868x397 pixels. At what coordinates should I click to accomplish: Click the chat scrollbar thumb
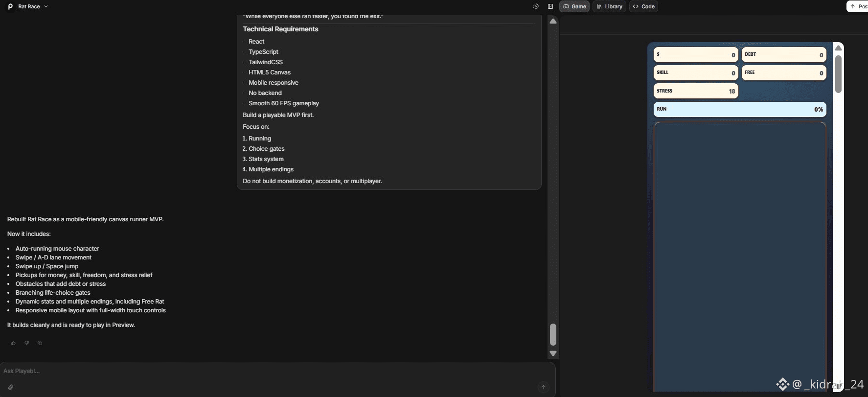pyautogui.click(x=553, y=335)
